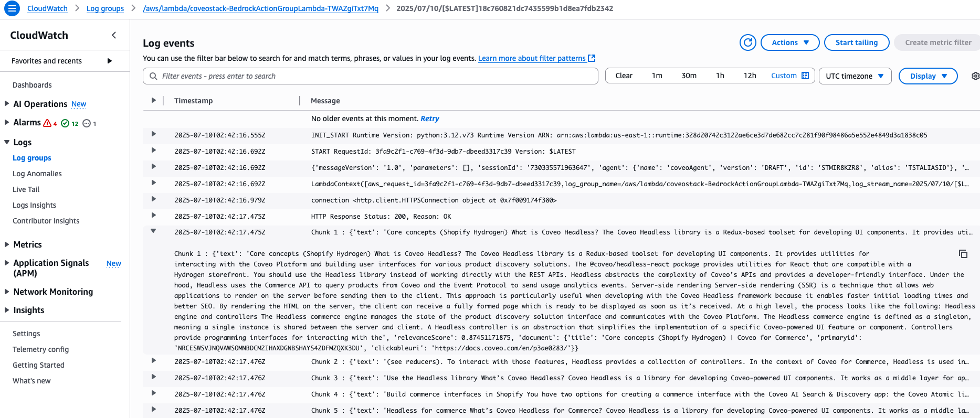This screenshot has height=418, width=980.
Task: Open log events settings gear
Action: coord(975,76)
